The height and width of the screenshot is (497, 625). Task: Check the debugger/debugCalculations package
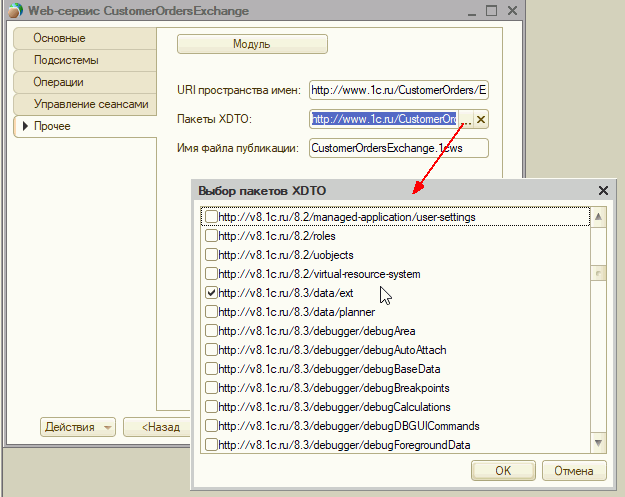click(x=211, y=407)
